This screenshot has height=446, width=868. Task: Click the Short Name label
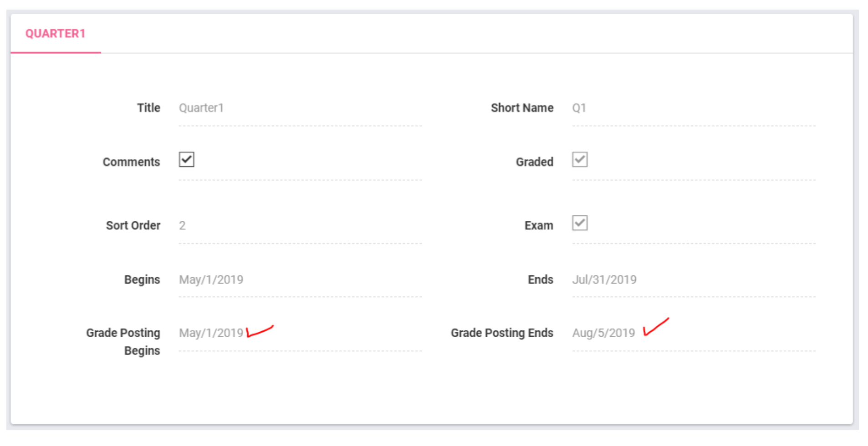pos(522,108)
